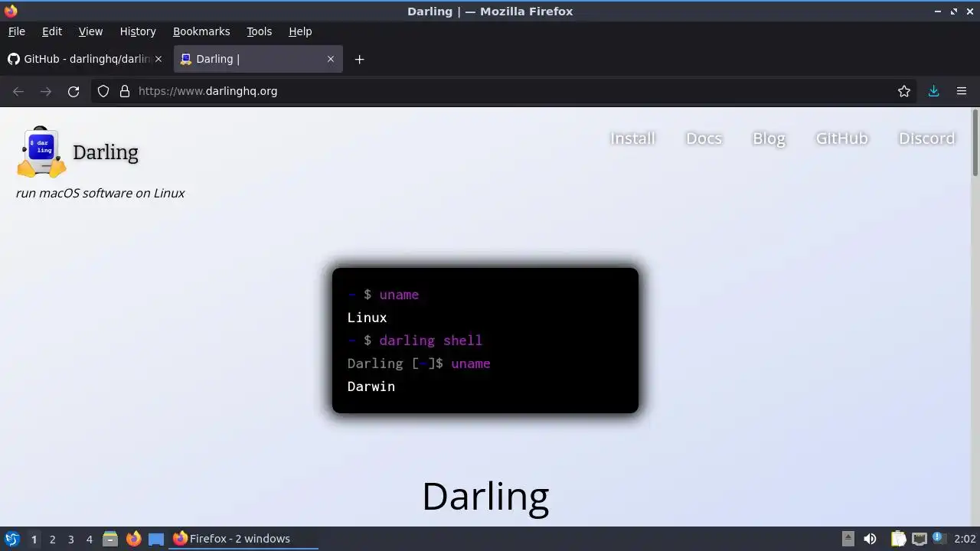Viewport: 980px width, 551px height.
Task: Switch to workspace 3
Action: click(x=70, y=539)
